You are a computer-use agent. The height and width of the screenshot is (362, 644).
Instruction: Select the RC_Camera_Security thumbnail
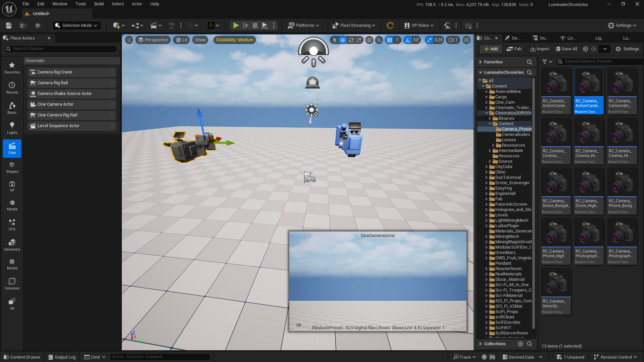(x=556, y=291)
